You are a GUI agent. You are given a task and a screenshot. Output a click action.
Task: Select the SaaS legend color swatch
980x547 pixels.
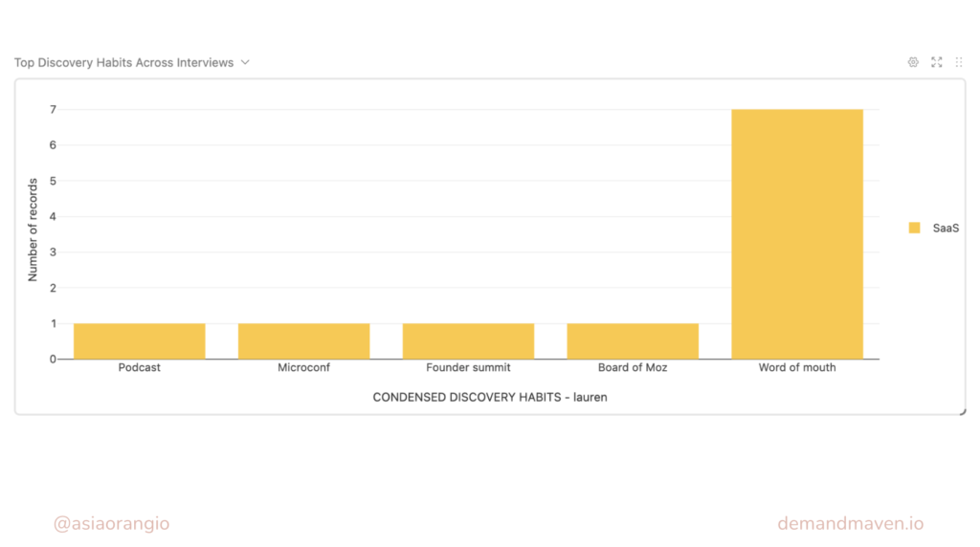[914, 228]
